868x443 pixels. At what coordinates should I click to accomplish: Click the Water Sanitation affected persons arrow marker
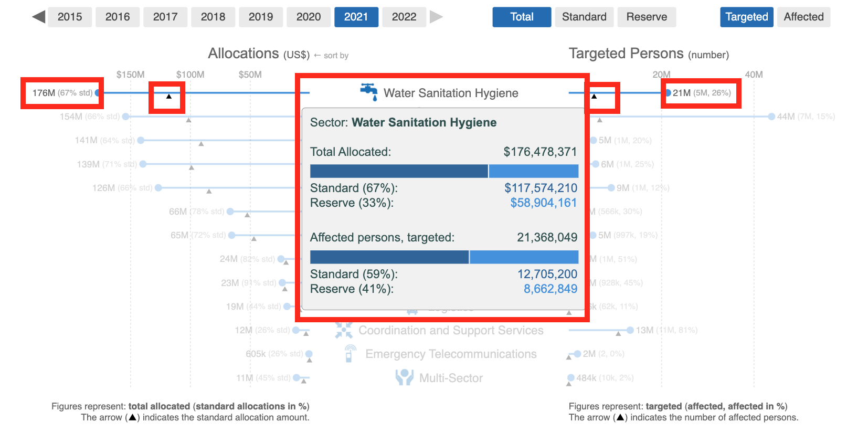coord(594,97)
